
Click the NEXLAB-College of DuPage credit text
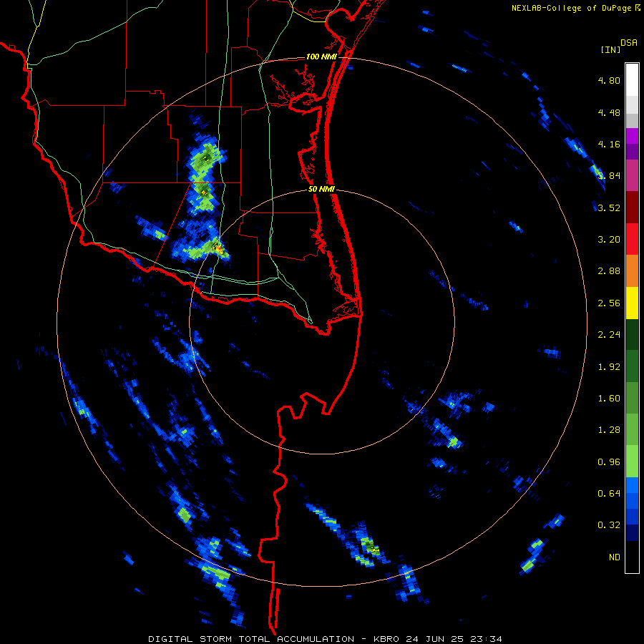click(572, 8)
